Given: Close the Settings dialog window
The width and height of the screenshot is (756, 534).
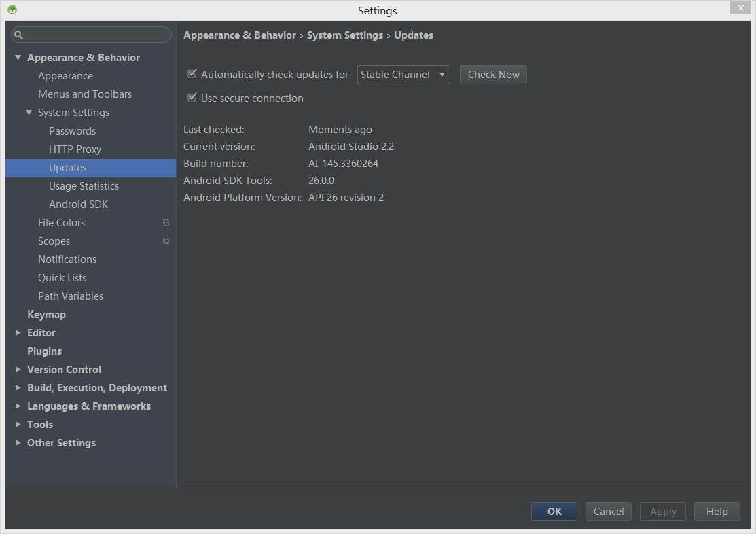Looking at the screenshot, I should click(x=740, y=7).
